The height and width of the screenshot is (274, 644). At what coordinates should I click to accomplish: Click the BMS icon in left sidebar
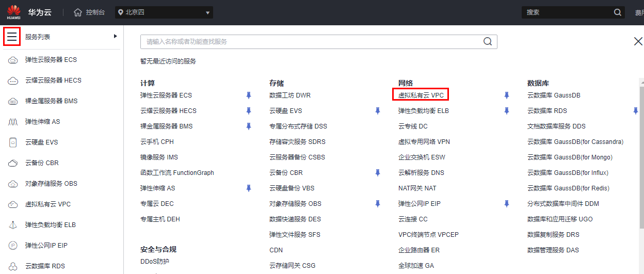[x=13, y=101]
